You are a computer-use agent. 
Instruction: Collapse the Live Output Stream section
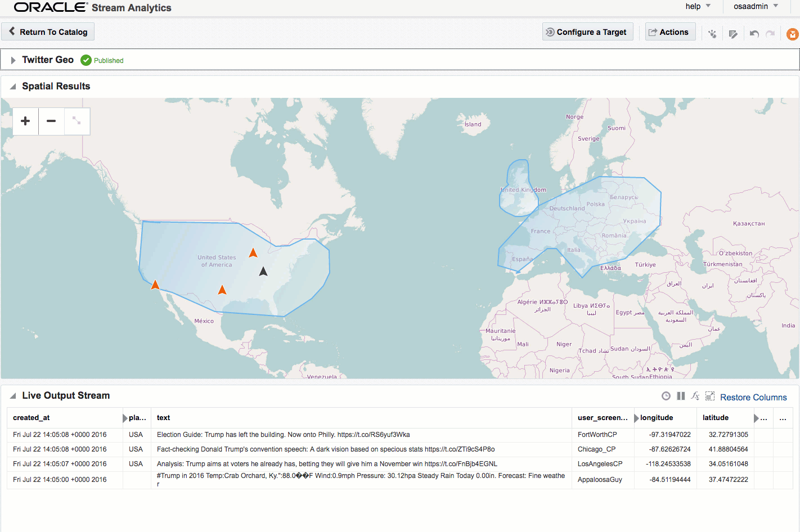click(x=13, y=396)
